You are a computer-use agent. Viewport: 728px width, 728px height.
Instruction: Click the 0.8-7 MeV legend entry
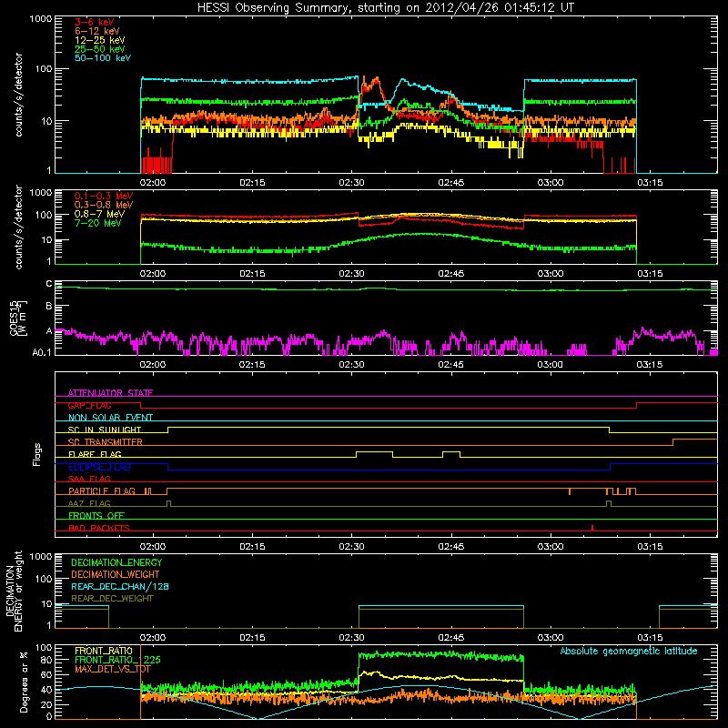tap(100, 214)
